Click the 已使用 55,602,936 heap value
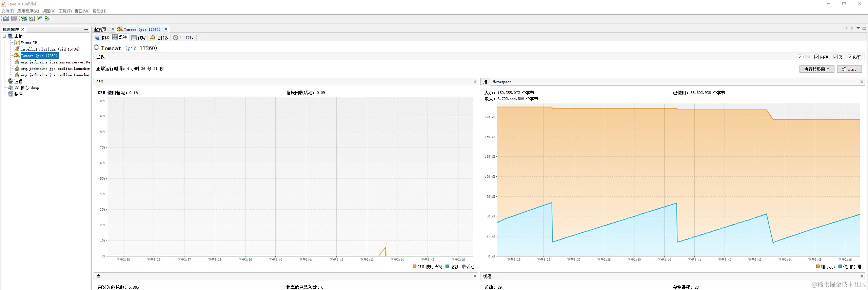The image size is (868, 290). coord(699,93)
